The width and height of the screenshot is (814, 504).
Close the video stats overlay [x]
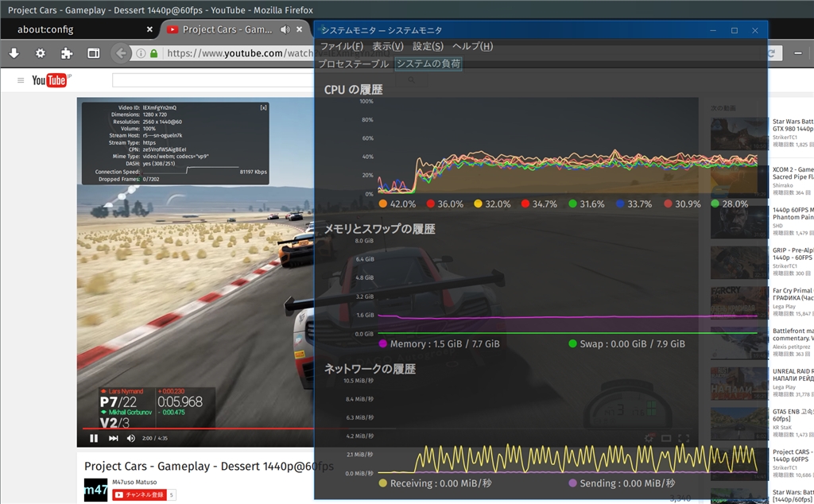[263, 107]
